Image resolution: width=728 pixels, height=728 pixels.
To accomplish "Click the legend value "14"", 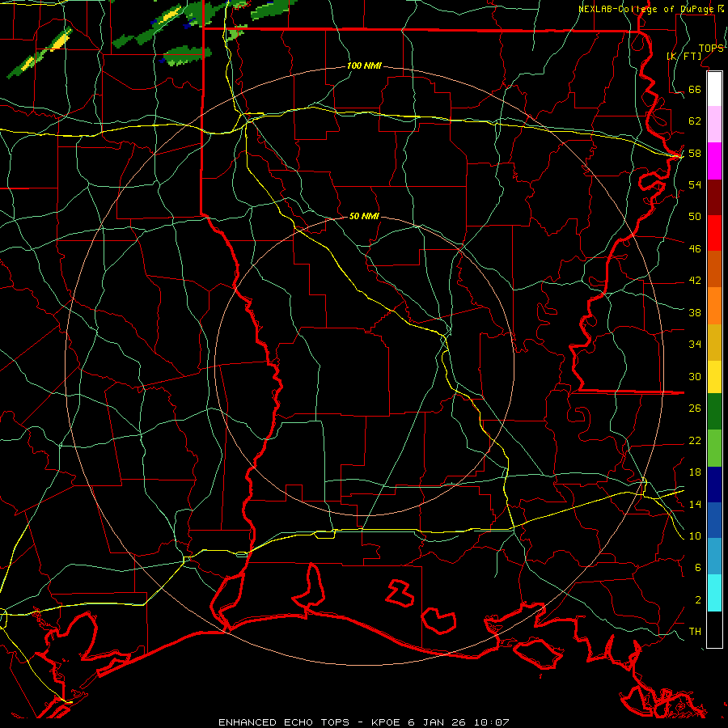I will click(695, 504).
